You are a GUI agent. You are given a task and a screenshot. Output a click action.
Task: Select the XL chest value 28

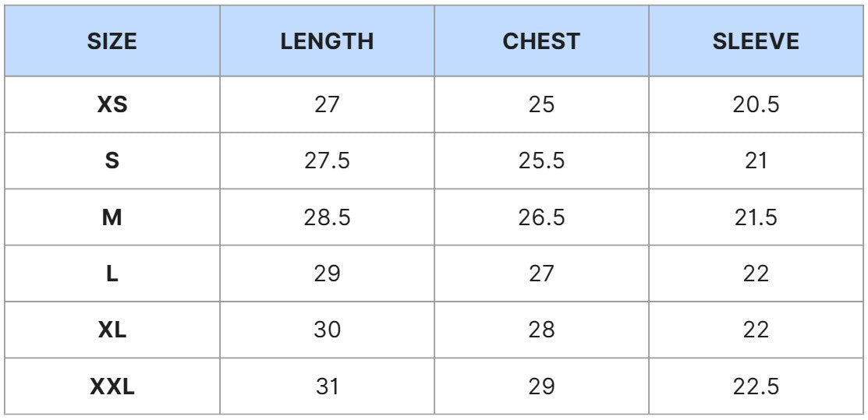pyautogui.click(x=541, y=330)
